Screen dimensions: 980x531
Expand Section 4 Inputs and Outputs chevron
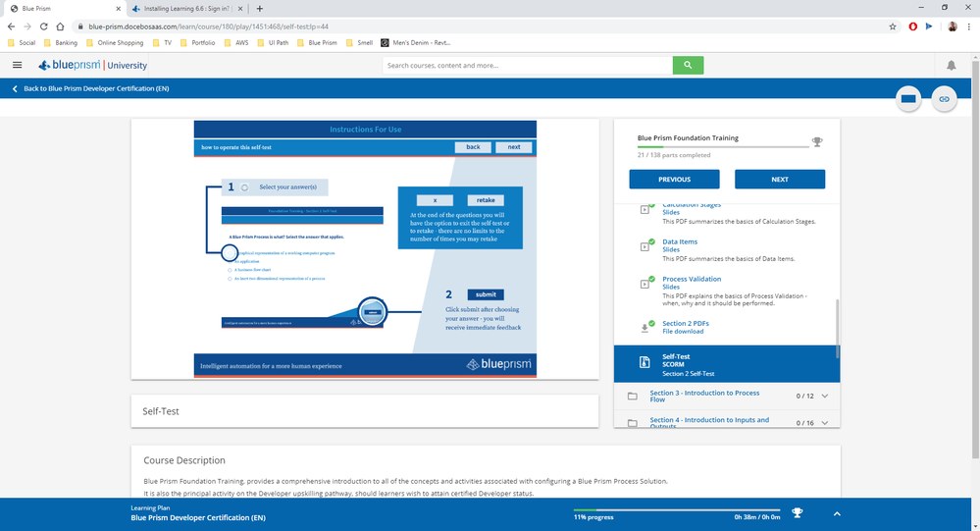point(825,423)
